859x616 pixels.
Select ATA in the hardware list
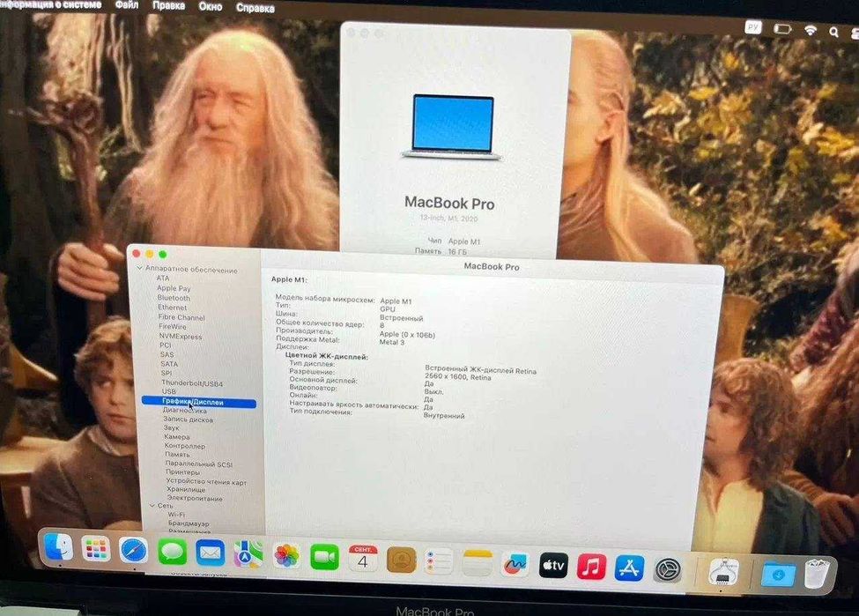[x=163, y=278]
